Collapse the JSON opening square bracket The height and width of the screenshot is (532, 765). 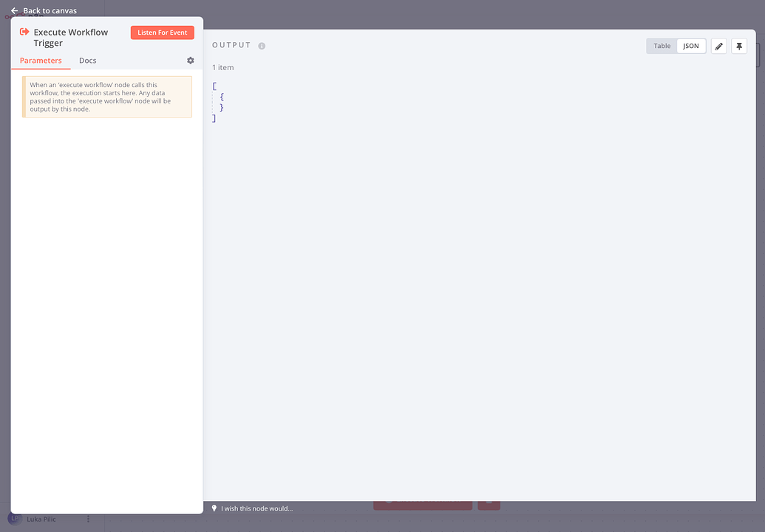pos(214,86)
